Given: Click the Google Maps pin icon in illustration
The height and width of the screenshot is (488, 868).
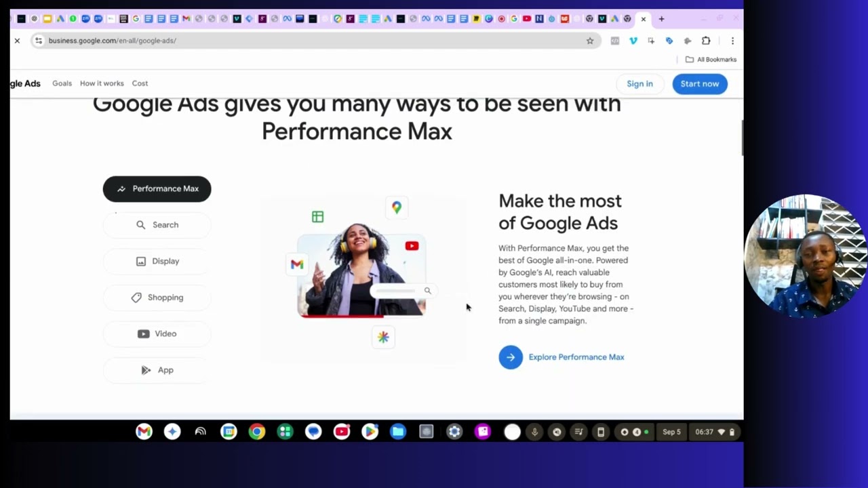Looking at the screenshot, I should [x=397, y=207].
